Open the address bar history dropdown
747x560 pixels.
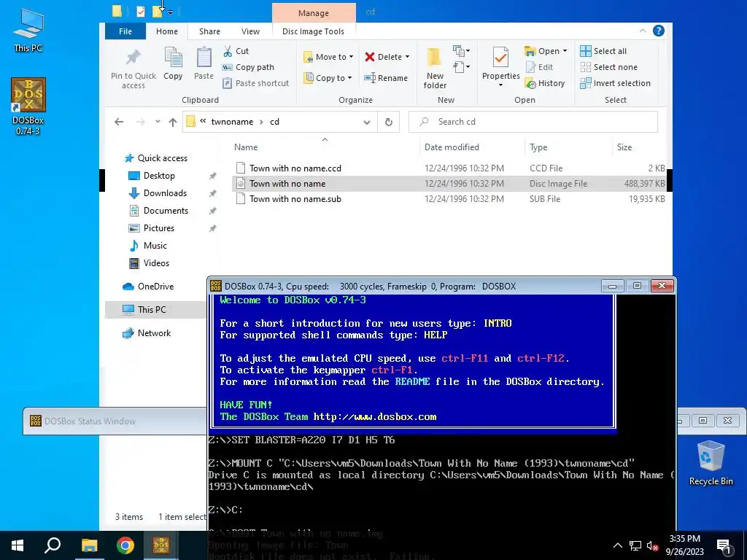367,122
